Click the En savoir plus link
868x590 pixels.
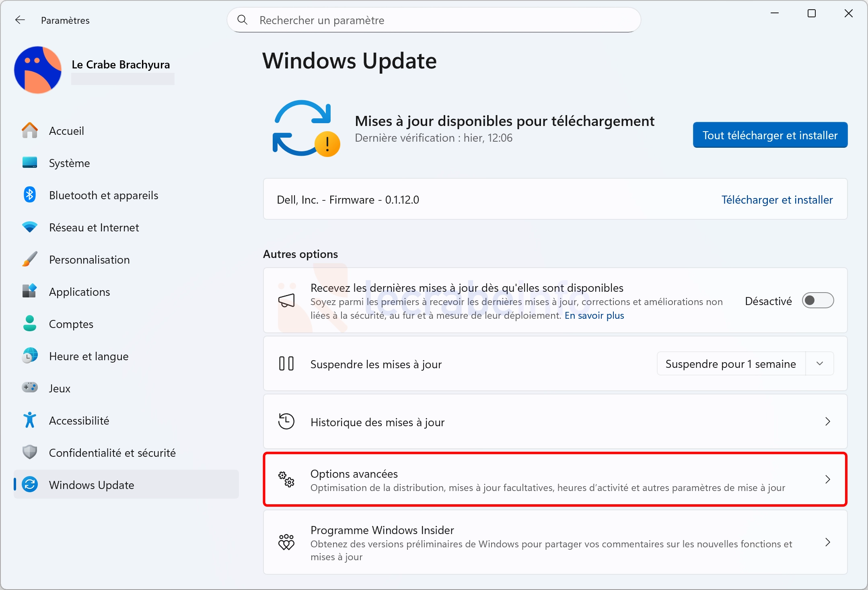click(x=594, y=316)
